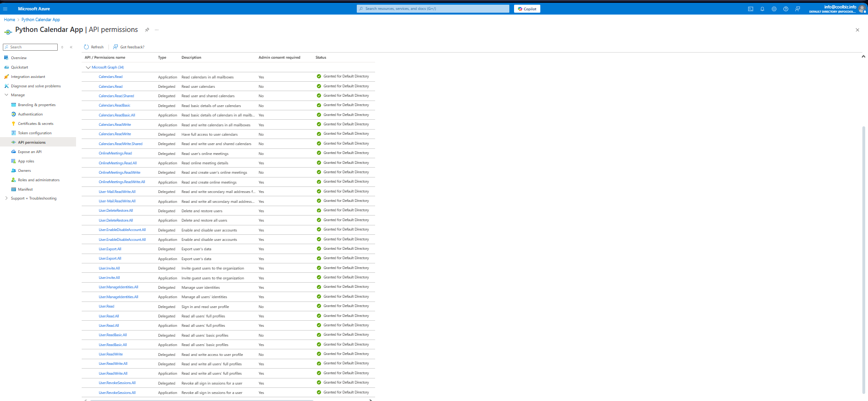Click the Integration assistant rocket icon
Image resolution: width=868 pixels, height=401 pixels.
7,77
